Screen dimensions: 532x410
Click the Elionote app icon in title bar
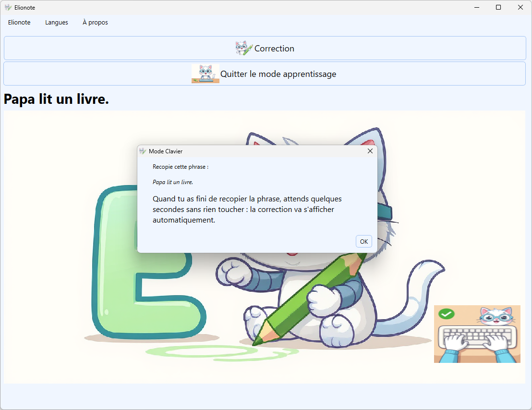[8, 8]
